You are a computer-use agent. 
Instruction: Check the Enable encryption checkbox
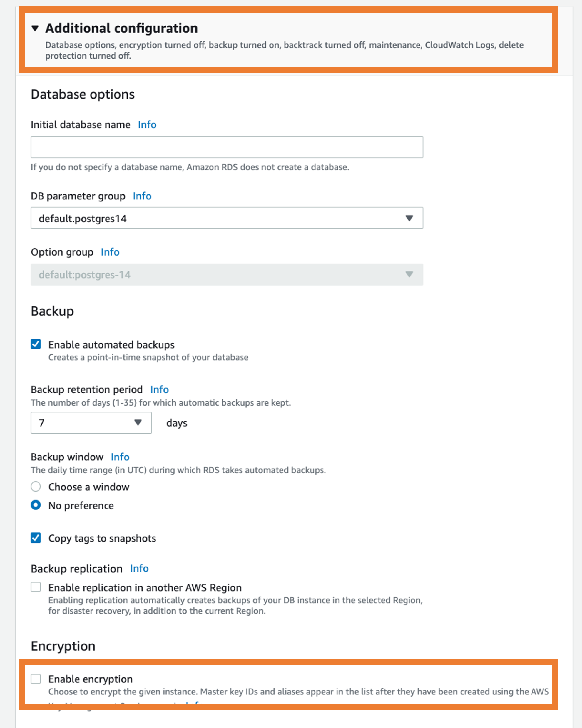pos(36,679)
